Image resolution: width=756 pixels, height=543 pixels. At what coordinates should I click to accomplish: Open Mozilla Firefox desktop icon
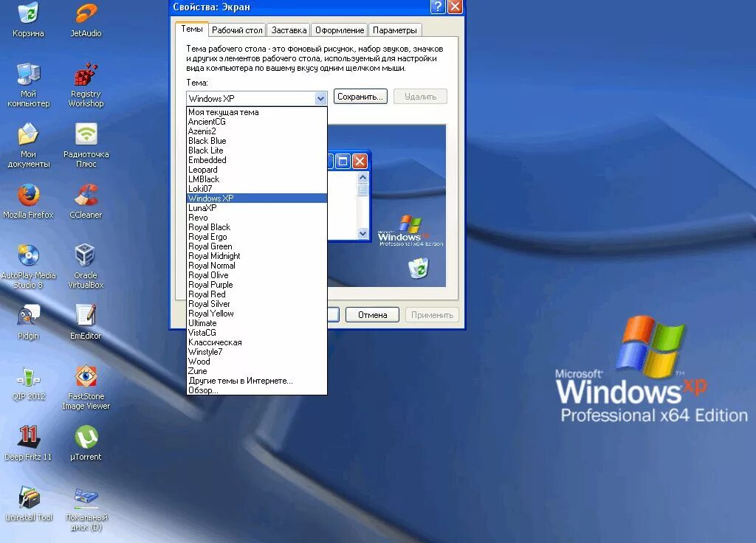pos(28,201)
